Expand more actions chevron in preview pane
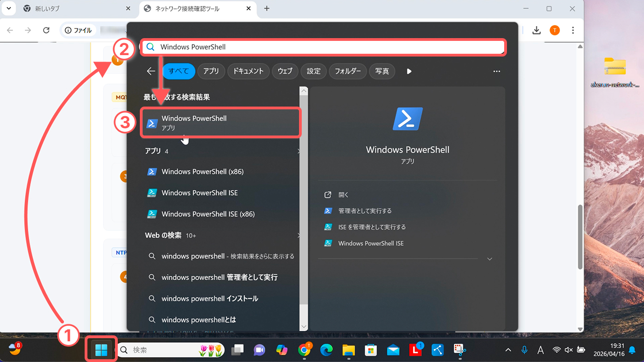Image resolution: width=644 pixels, height=362 pixels. (489, 259)
